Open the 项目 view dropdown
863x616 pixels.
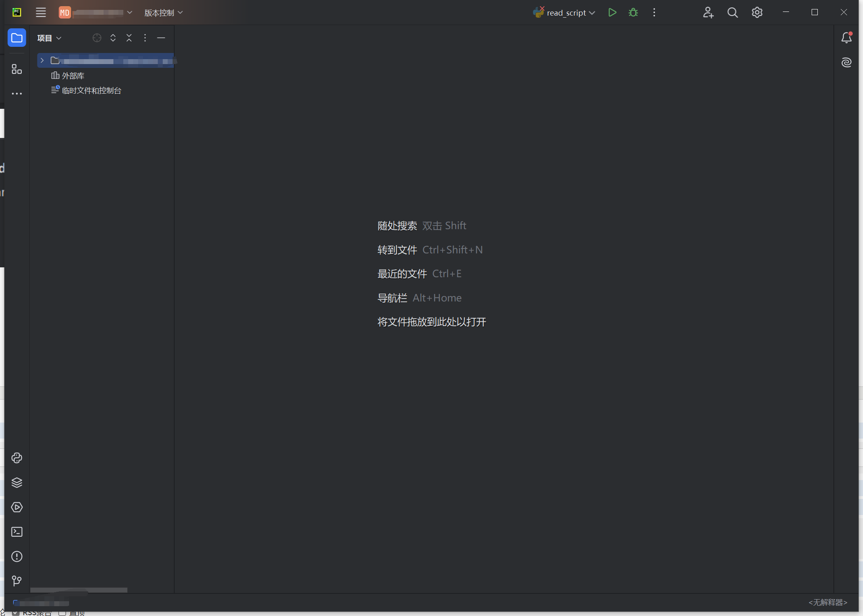[x=49, y=38]
